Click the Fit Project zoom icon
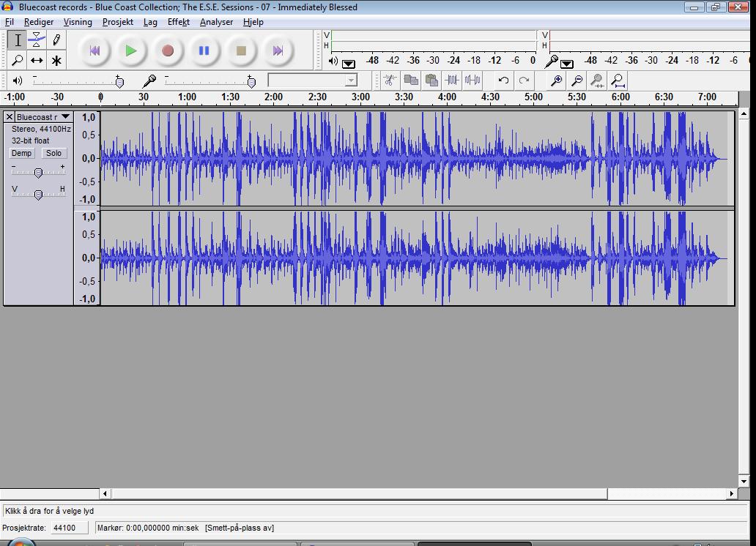Screen dimensions: 756x546 (618, 81)
